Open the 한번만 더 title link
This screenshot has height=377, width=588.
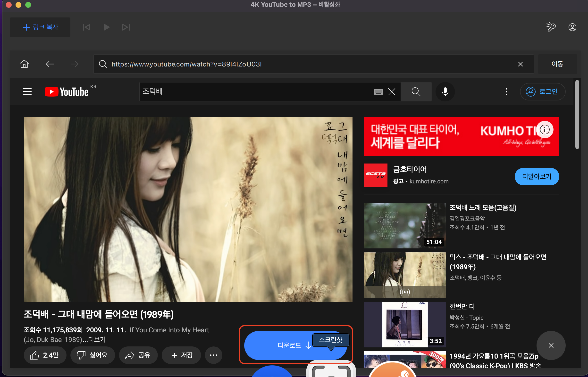[x=462, y=306]
